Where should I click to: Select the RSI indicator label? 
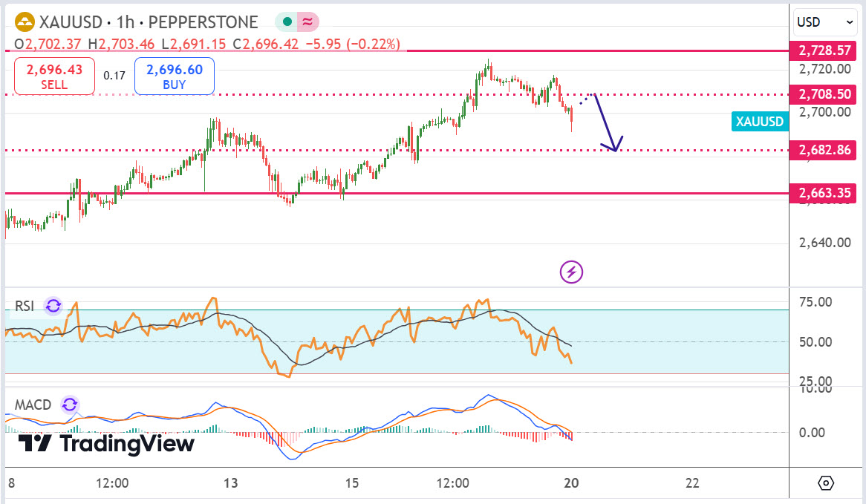25,307
